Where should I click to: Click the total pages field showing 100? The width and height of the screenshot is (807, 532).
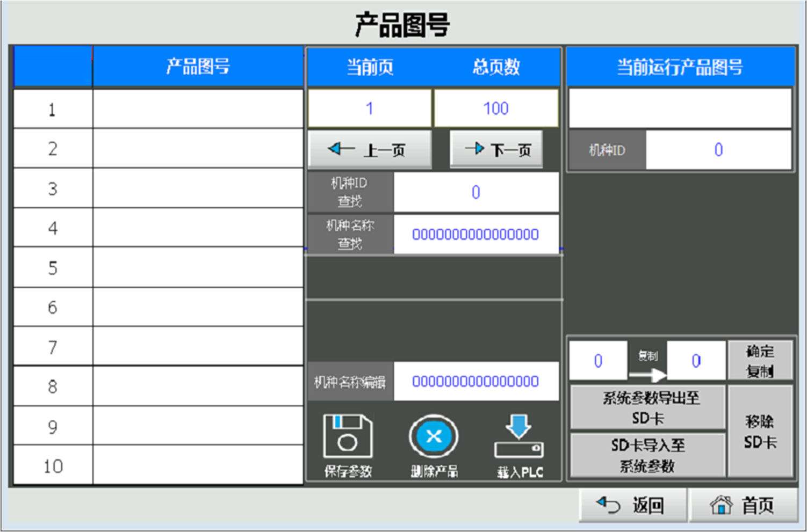point(496,108)
